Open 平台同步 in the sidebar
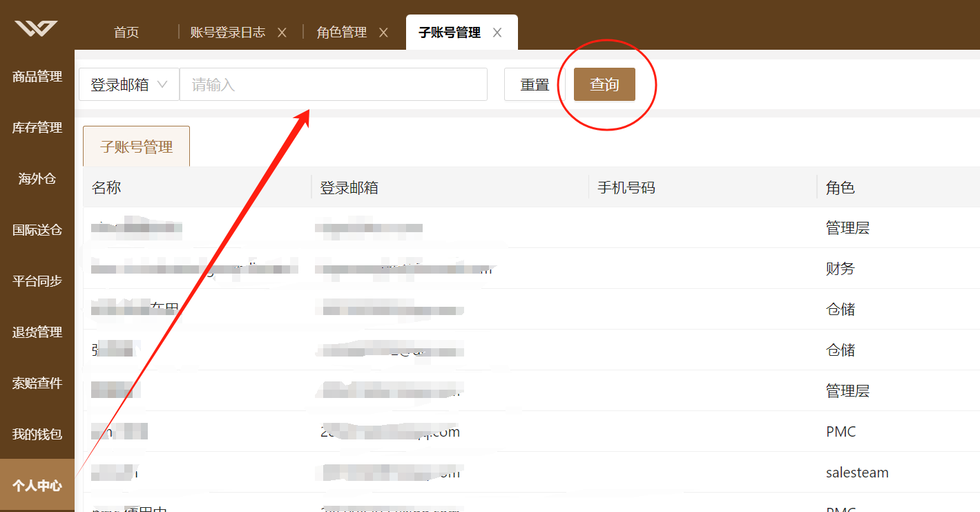The height and width of the screenshot is (512, 980). [x=37, y=281]
